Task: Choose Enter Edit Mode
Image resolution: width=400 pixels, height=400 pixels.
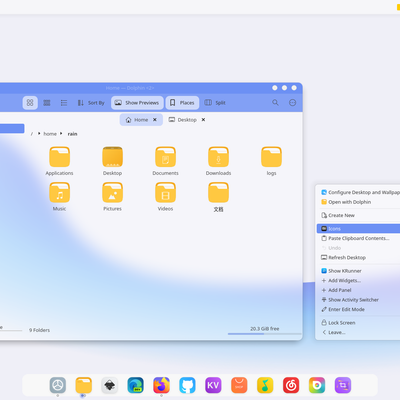Action: [x=359, y=310]
